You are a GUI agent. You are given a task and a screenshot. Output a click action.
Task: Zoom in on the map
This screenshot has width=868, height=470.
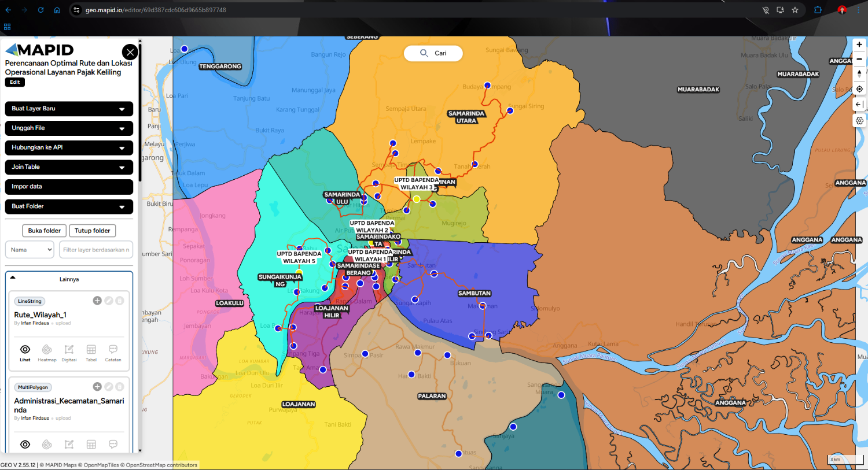pyautogui.click(x=859, y=45)
